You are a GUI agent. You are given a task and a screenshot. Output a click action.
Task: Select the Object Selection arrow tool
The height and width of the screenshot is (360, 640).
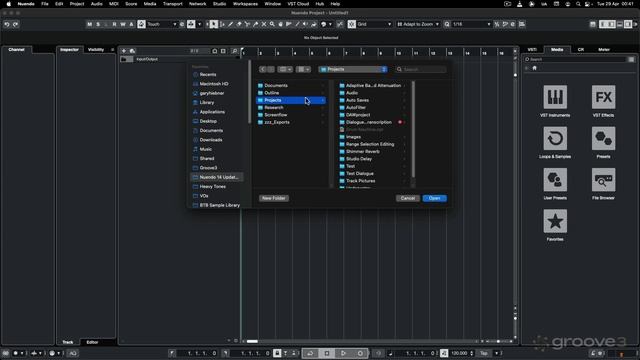[x=213, y=24]
